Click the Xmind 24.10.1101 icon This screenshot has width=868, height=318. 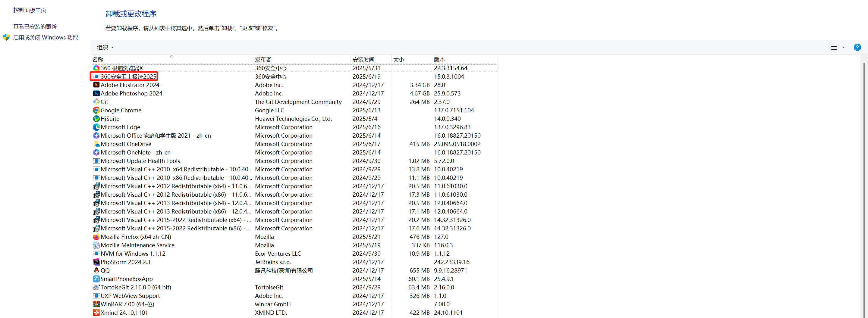pyautogui.click(x=96, y=312)
